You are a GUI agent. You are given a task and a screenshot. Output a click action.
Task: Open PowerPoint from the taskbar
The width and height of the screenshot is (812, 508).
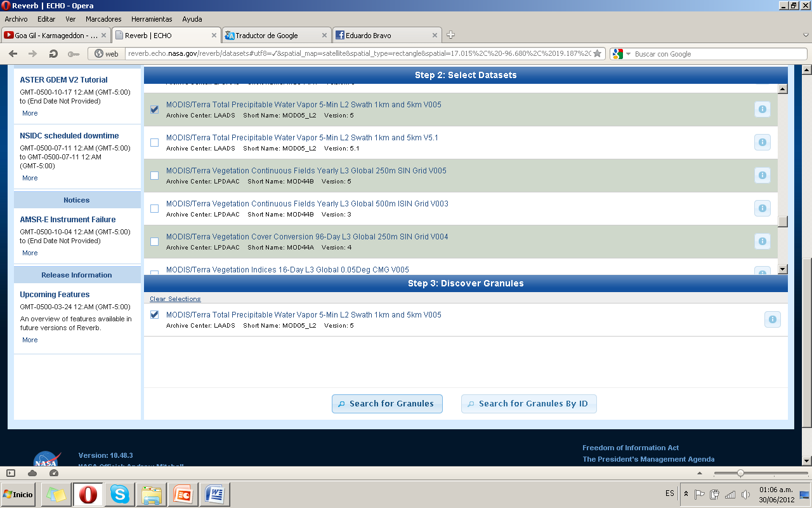[x=183, y=494]
